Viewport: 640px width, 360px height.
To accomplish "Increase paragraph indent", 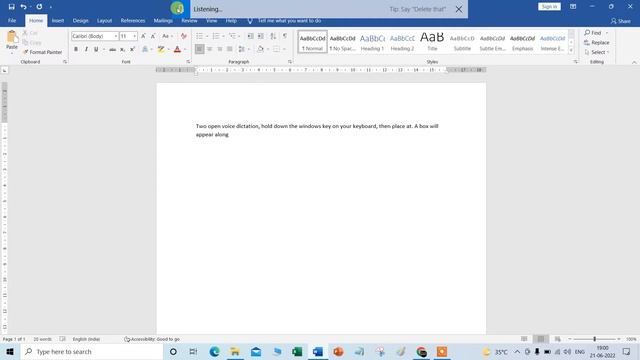I will click(261, 36).
